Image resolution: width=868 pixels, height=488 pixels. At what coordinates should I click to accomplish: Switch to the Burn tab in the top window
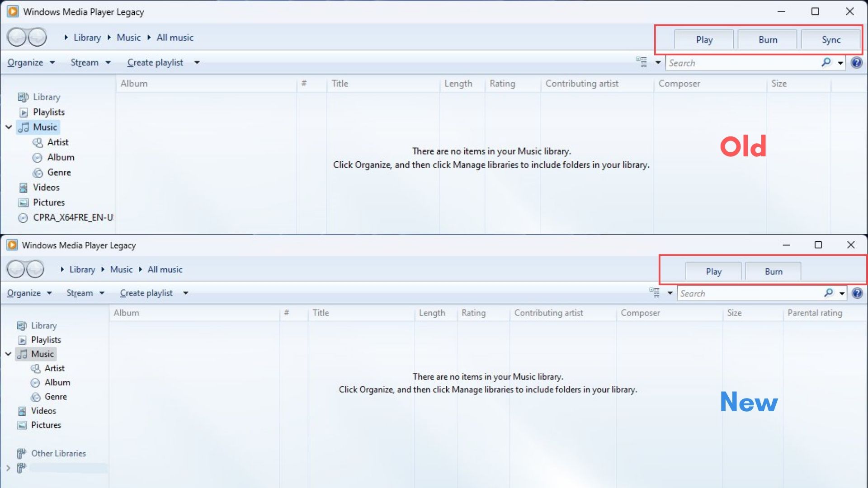tap(768, 40)
